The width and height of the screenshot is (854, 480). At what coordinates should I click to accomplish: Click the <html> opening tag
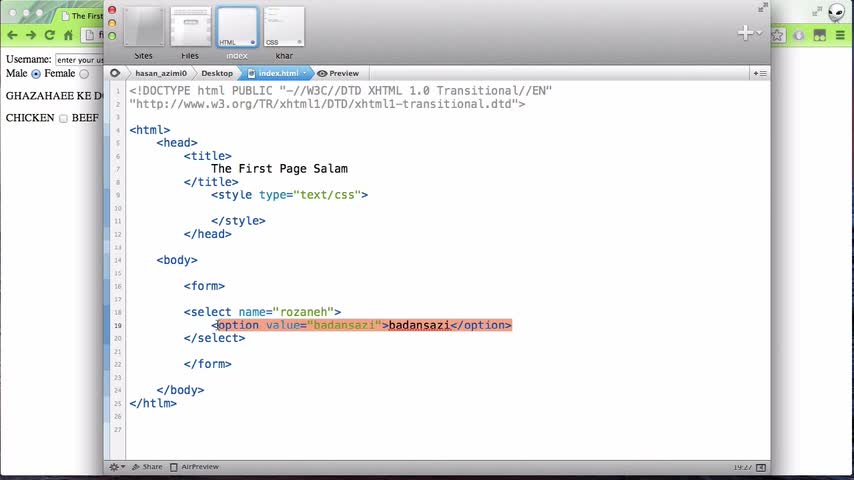(150, 130)
